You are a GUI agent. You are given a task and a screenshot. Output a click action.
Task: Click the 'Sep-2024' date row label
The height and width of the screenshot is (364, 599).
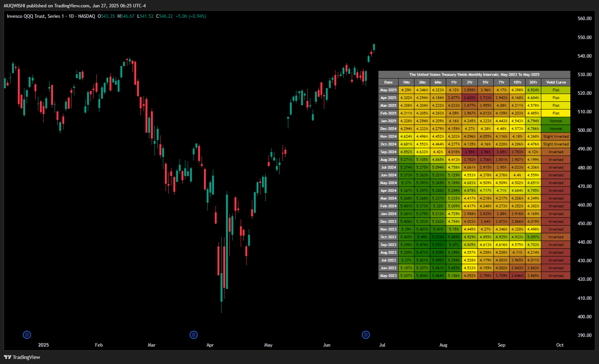388,152
